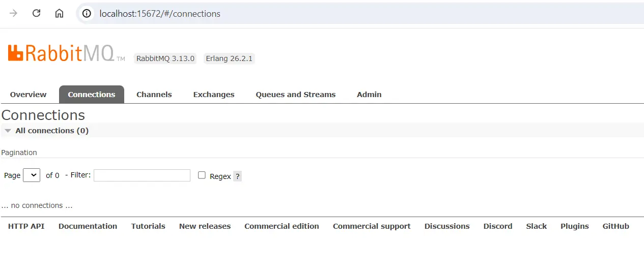This screenshot has width=644, height=273.
Task: Open the Discord link
Action: tap(498, 226)
